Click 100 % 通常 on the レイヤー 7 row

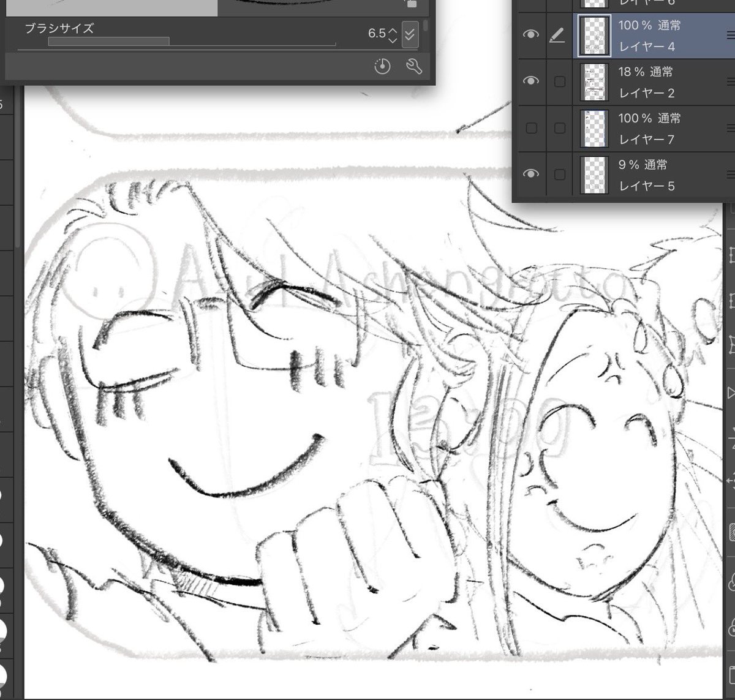[x=649, y=118]
